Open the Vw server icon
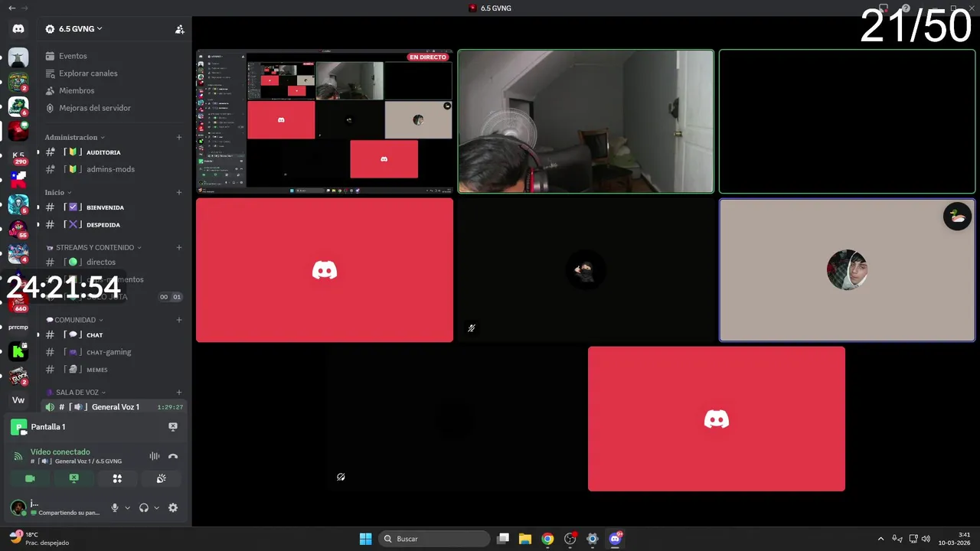The width and height of the screenshot is (980, 551). pos(18,400)
